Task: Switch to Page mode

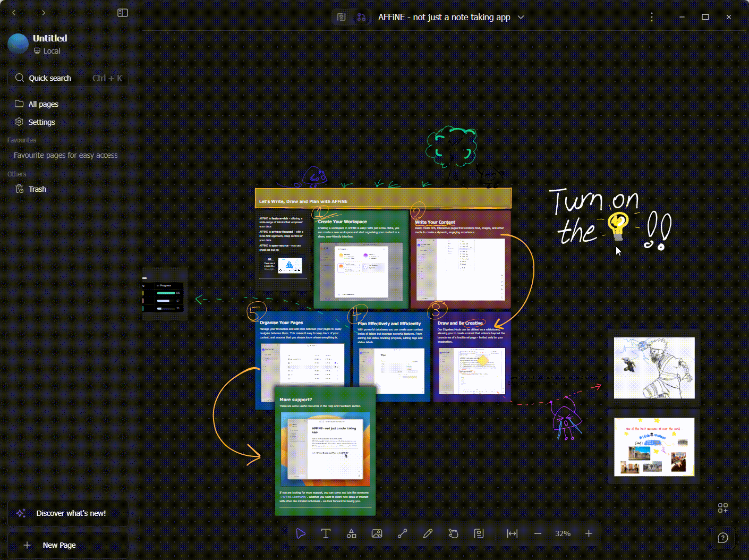Action: tap(342, 17)
